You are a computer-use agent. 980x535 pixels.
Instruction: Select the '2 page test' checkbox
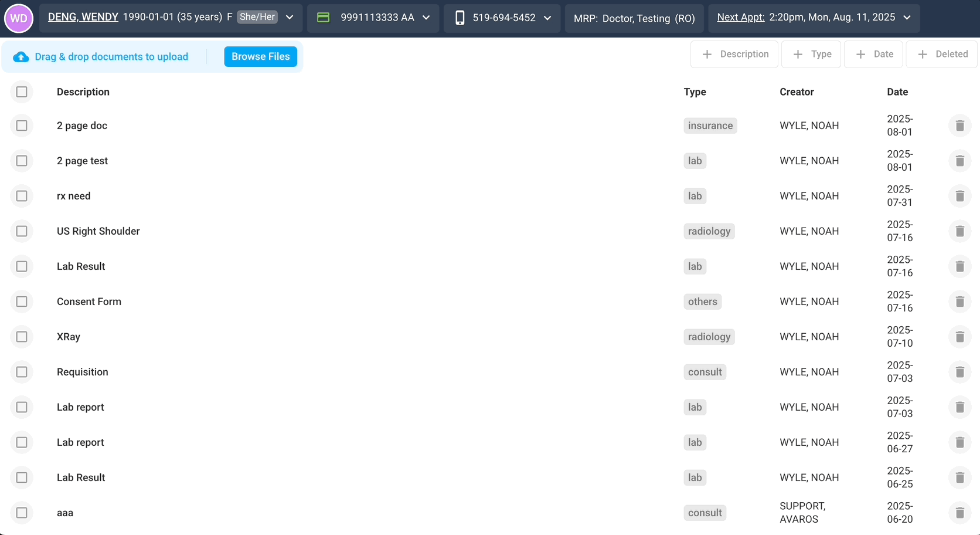coord(22,161)
